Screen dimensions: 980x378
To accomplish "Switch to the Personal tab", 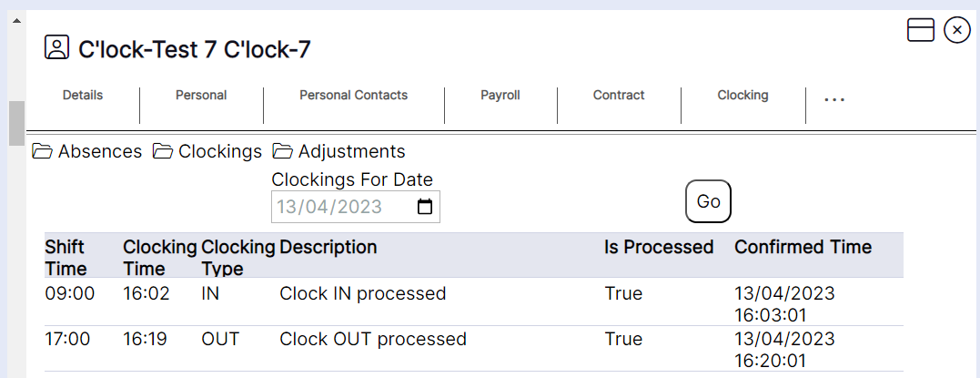I will [x=201, y=96].
